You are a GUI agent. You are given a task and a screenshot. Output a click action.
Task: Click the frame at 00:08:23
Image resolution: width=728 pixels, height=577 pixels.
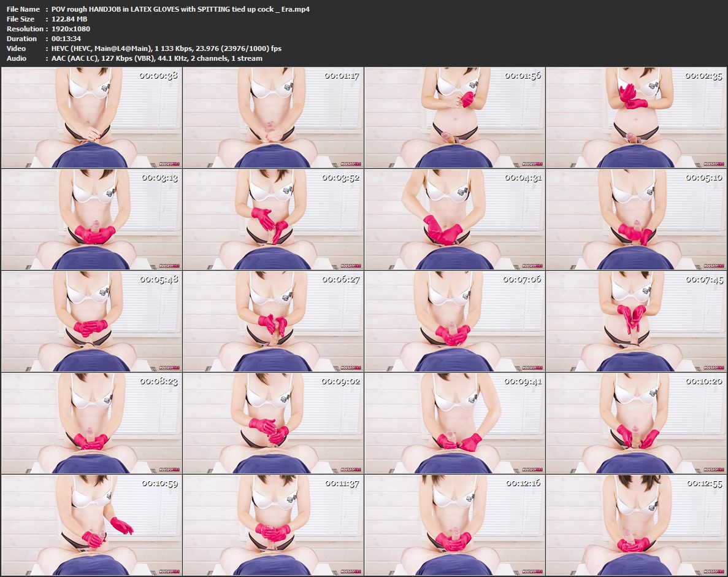[x=91, y=423]
